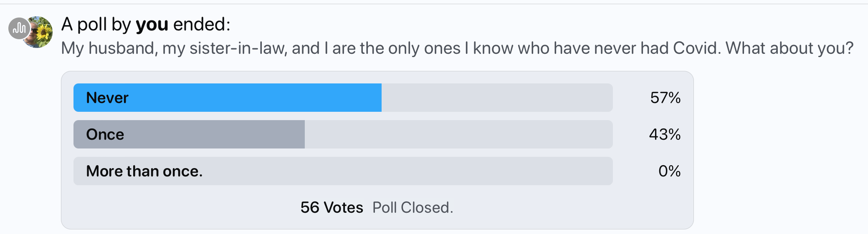Click the 57% result percentage
This screenshot has width=868, height=234.
coord(665,98)
